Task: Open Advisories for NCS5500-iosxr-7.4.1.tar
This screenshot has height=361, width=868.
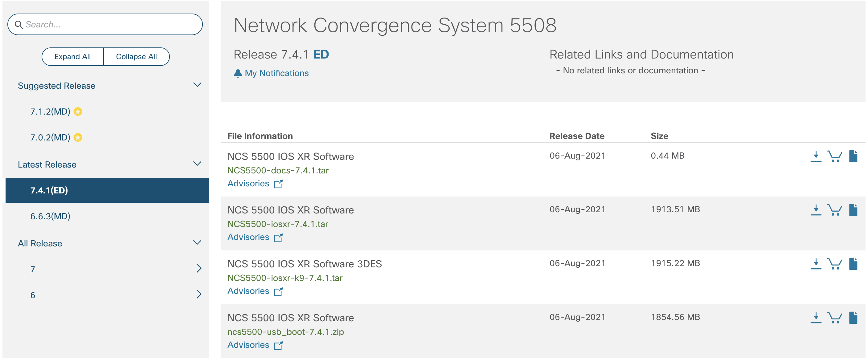Action: [248, 237]
